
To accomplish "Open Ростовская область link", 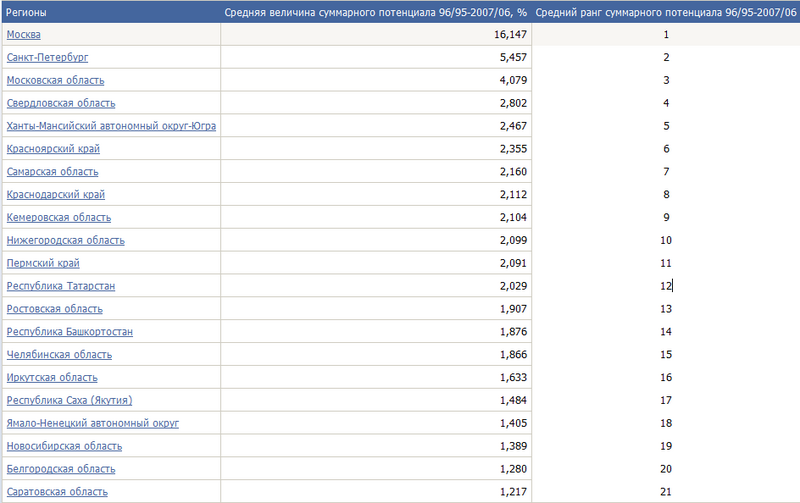I will [x=54, y=309].
